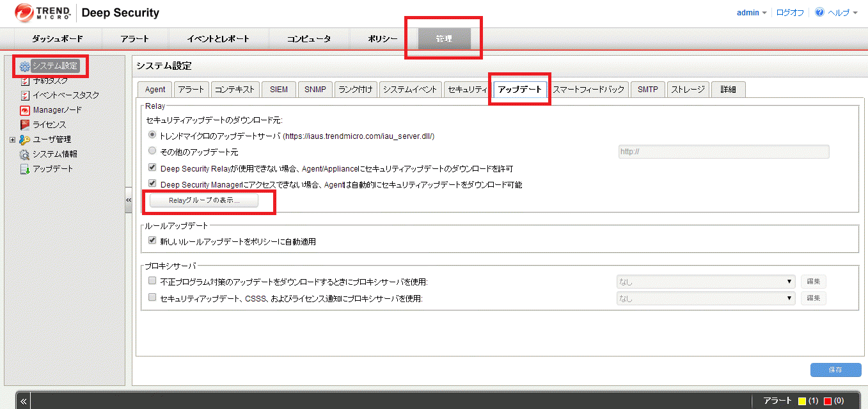This screenshot has height=409, width=868.
Task: Click the アップデート download icon in sidebar
Action: pyautogui.click(x=25, y=169)
